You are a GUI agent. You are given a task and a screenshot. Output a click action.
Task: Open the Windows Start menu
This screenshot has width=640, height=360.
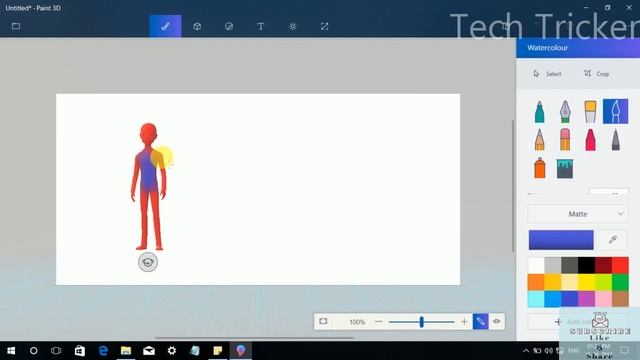pyautogui.click(x=11, y=351)
